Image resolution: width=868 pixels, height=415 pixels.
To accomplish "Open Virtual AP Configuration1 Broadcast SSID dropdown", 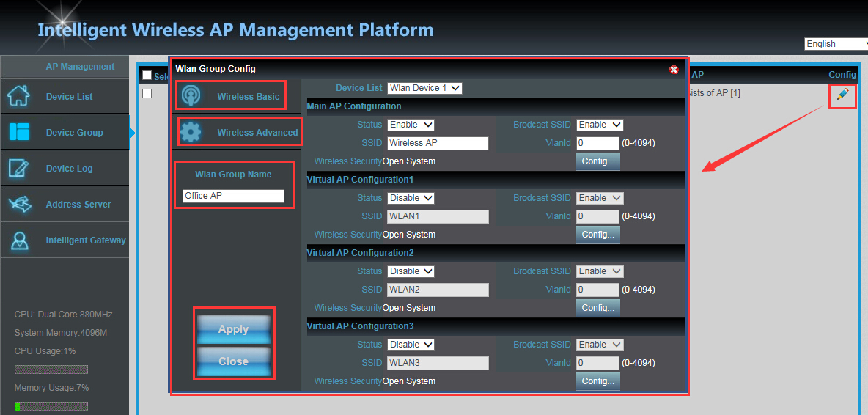I will click(600, 197).
